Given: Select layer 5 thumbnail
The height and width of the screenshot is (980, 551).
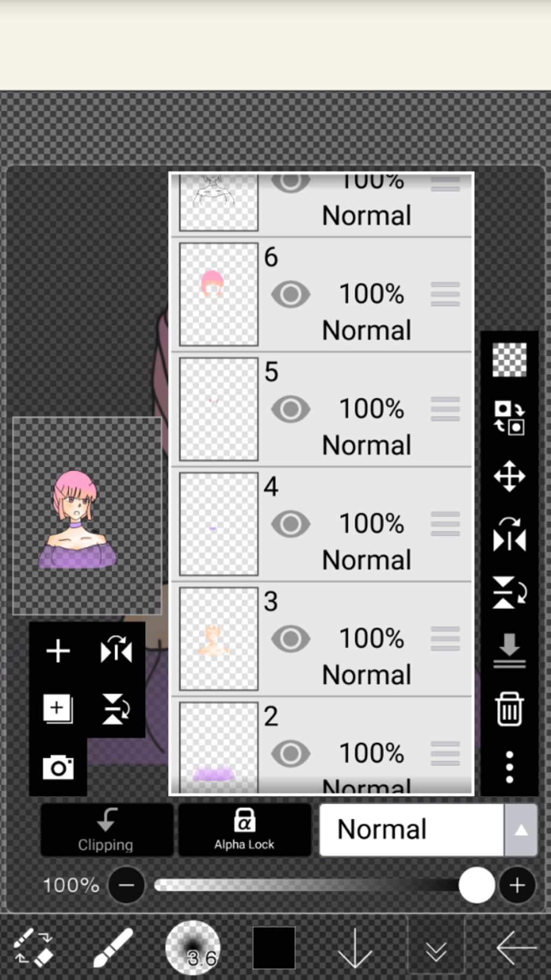Looking at the screenshot, I should (x=218, y=409).
